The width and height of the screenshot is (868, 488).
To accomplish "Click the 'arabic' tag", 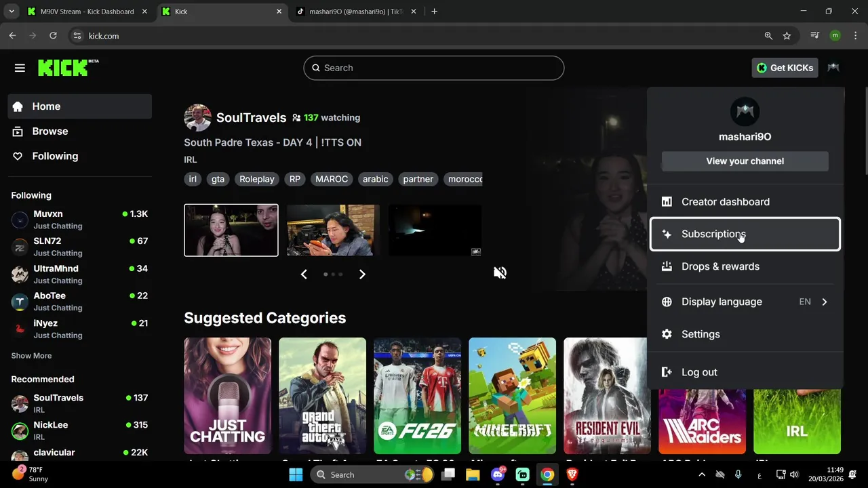I will click(376, 179).
